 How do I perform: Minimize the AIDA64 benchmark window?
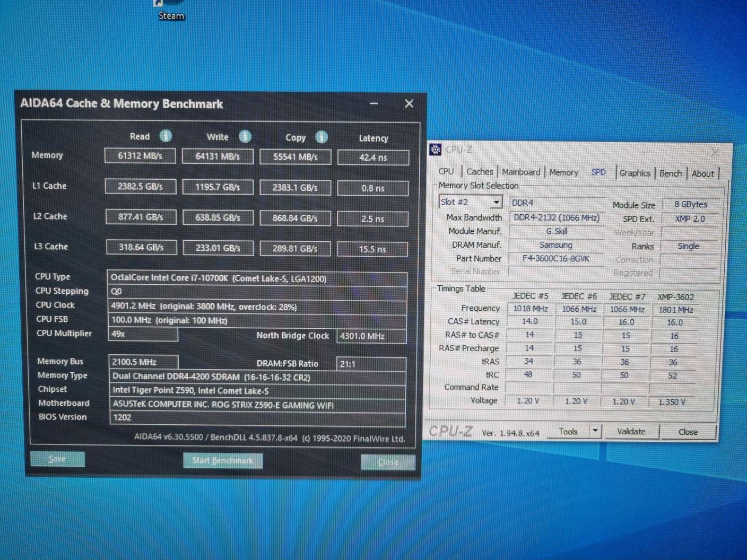click(x=374, y=103)
